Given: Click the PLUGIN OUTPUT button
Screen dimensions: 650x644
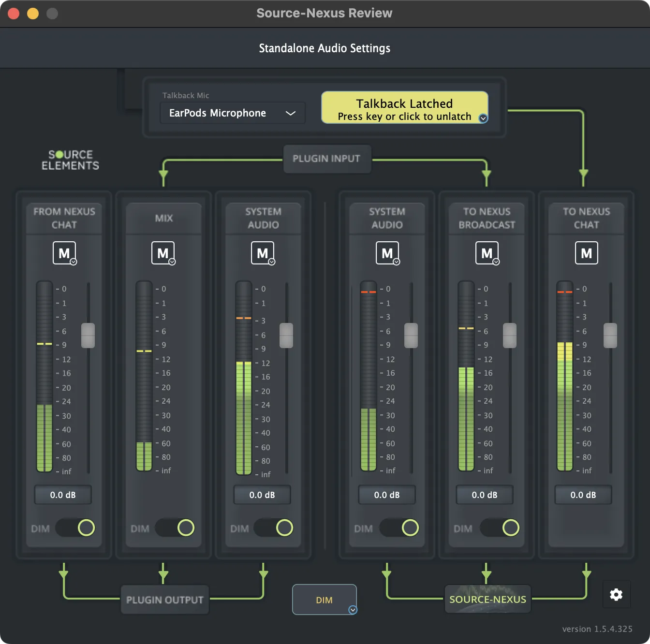Looking at the screenshot, I should pyautogui.click(x=165, y=600).
